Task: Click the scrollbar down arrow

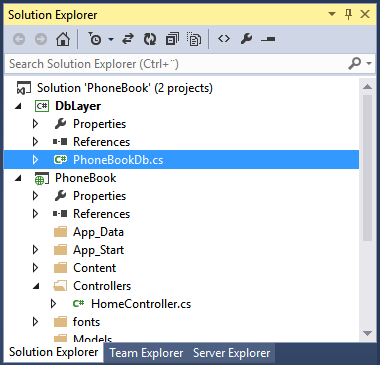Action: (367, 333)
